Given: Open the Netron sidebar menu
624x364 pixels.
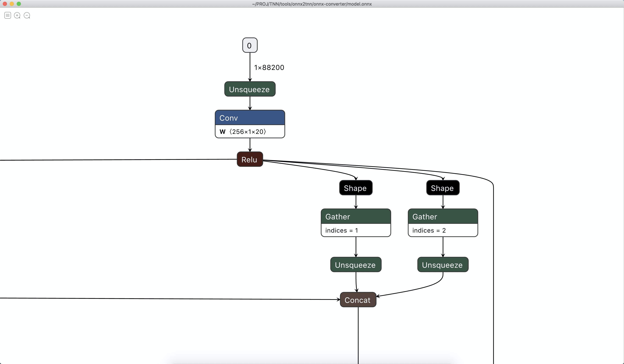Looking at the screenshot, I should [x=7, y=15].
